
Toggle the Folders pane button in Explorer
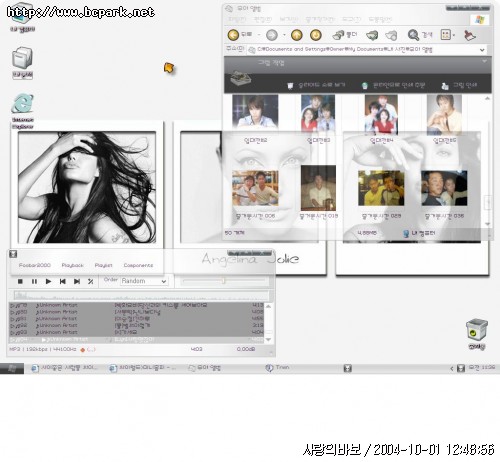click(x=345, y=35)
